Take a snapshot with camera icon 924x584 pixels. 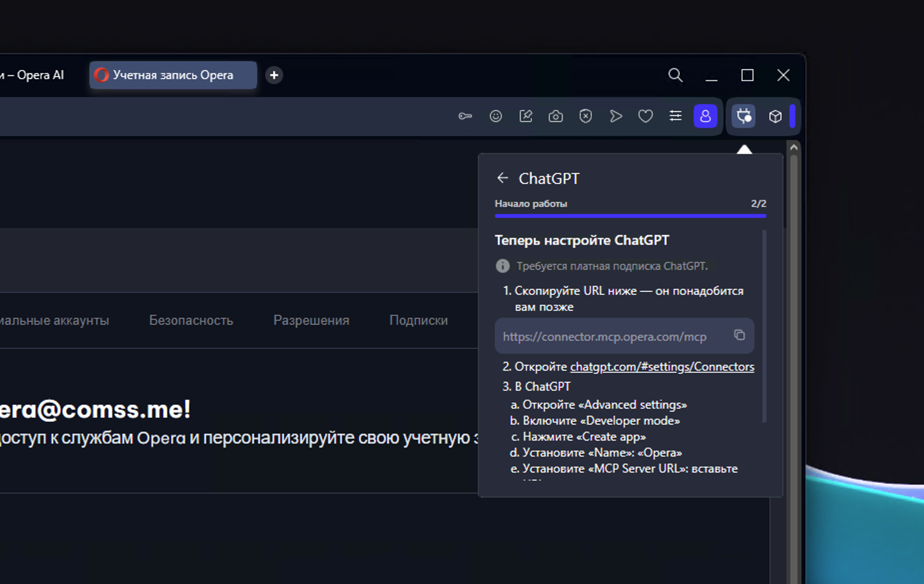555,116
